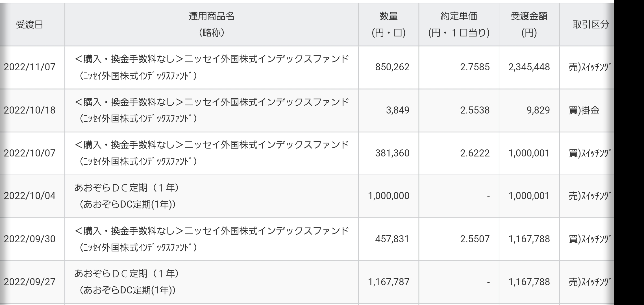This screenshot has width=644, height=305.
Task: Click the 受渡日 column header
Action: pyautogui.click(x=29, y=25)
